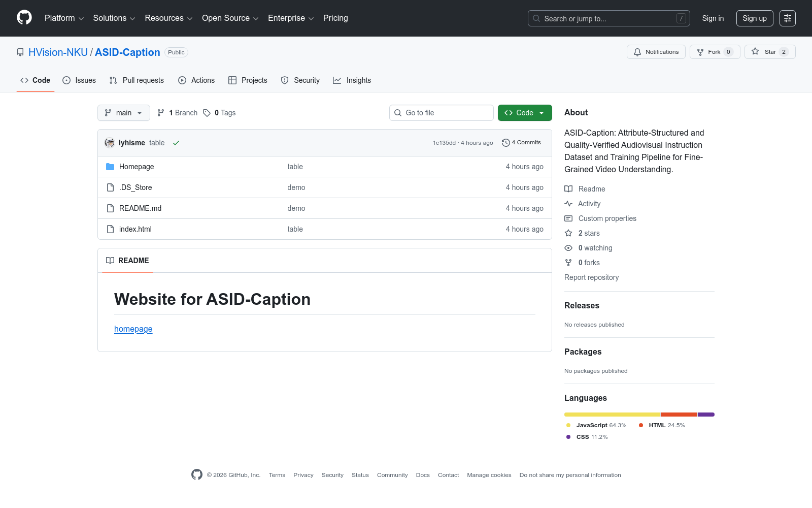Open the Actions tab

196,80
